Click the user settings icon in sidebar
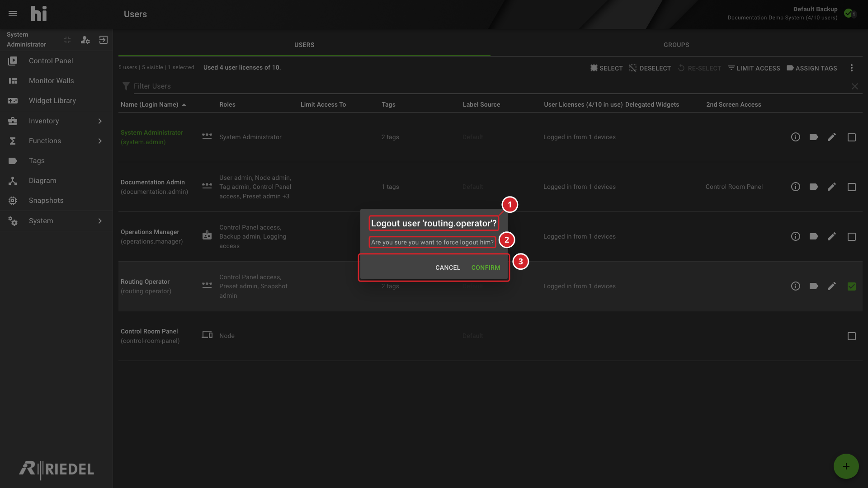 [85, 40]
